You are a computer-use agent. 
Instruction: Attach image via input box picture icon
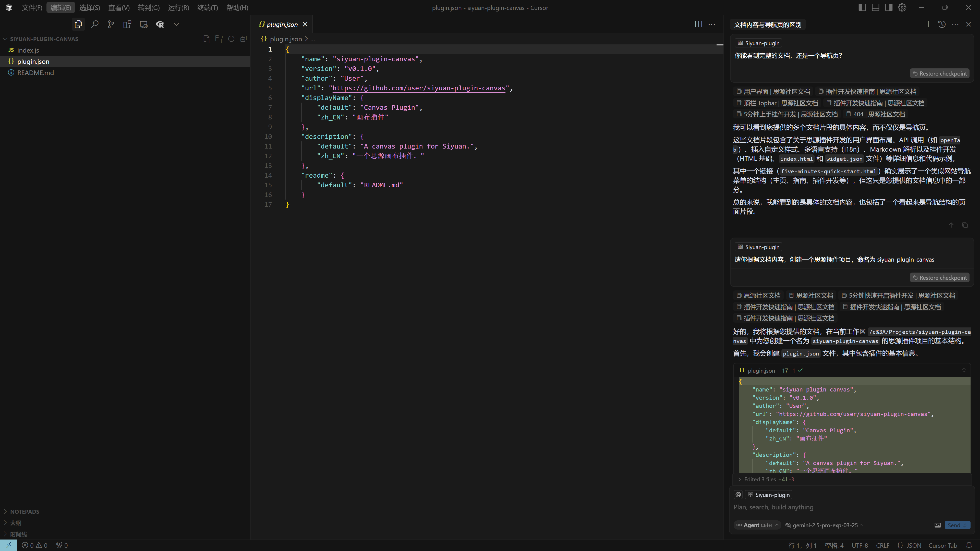937,525
